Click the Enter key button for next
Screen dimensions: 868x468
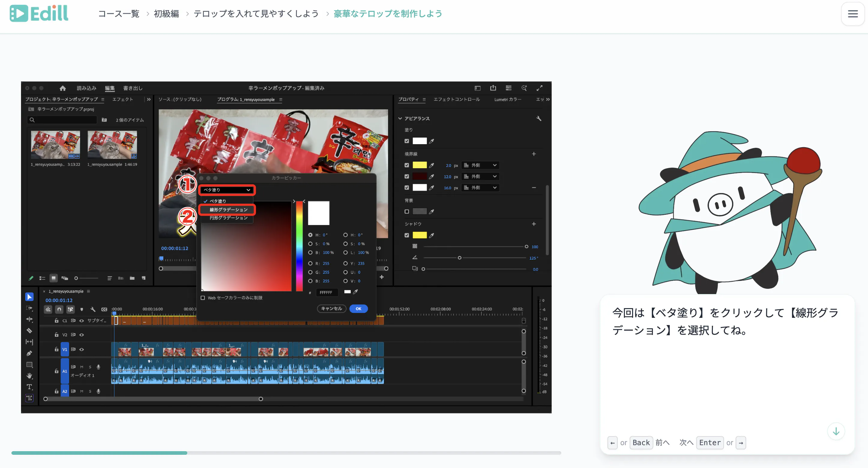(710, 442)
